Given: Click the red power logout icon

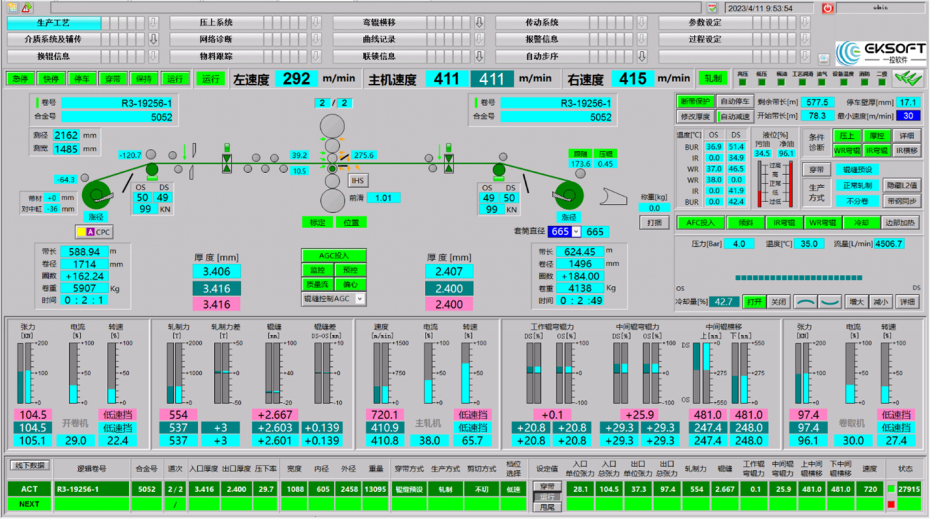Looking at the screenshot, I should (x=827, y=8).
